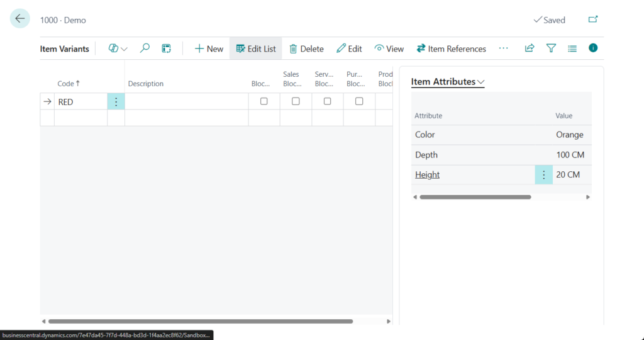This screenshot has height=340, width=644.
Task: Click the back arrow button
Action: pyautogui.click(x=20, y=19)
